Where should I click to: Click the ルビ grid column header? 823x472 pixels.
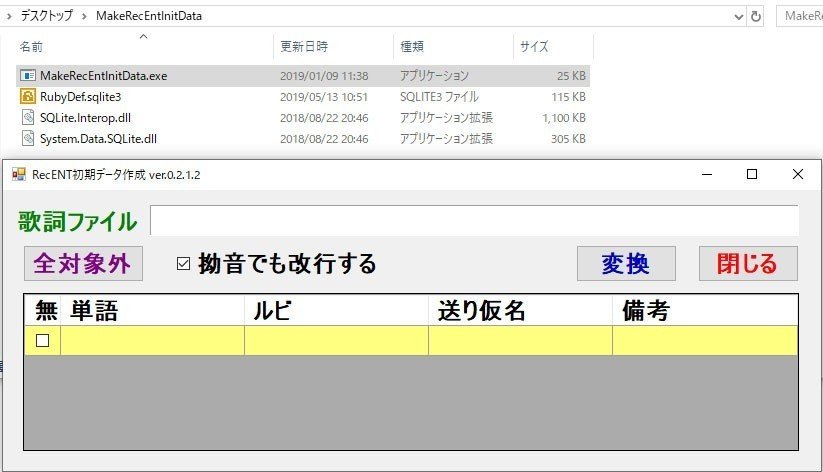(336, 310)
